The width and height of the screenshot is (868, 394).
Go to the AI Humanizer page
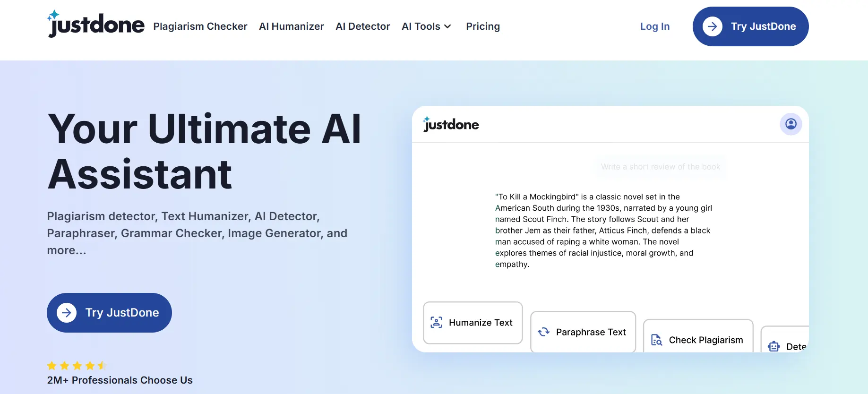point(291,26)
